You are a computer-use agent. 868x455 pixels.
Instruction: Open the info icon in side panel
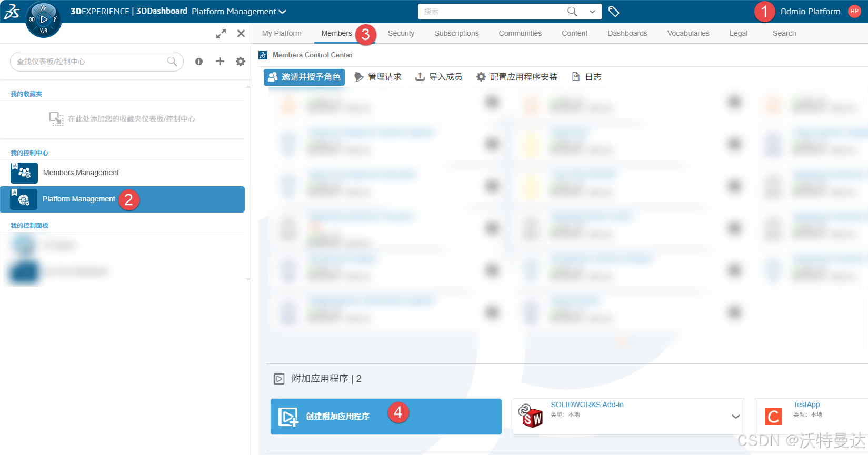point(199,62)
